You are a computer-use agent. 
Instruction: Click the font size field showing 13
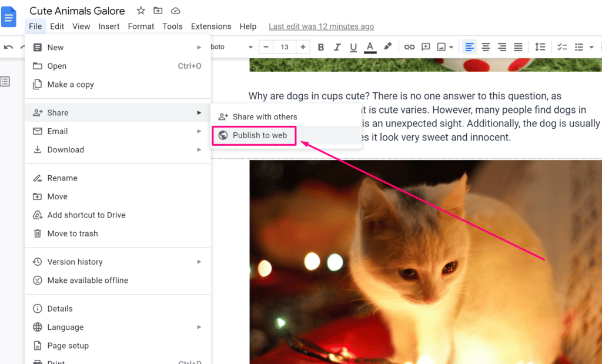click(x=285, y=47)
